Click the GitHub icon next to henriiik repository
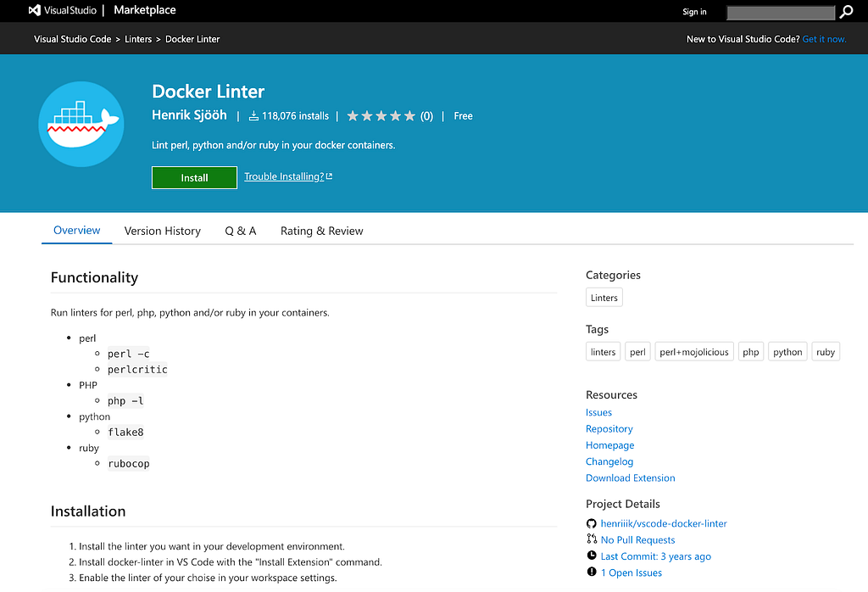868x592 pixels. click(591, 523)
